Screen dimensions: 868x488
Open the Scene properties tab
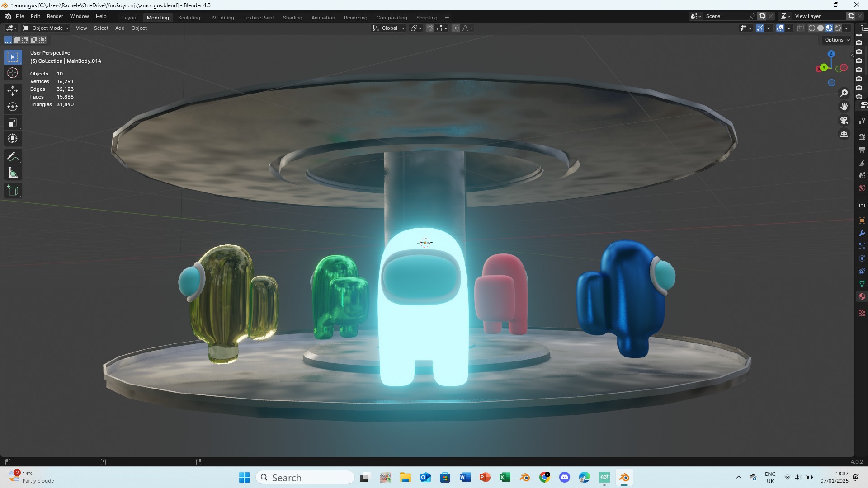(x=862, y=175)
